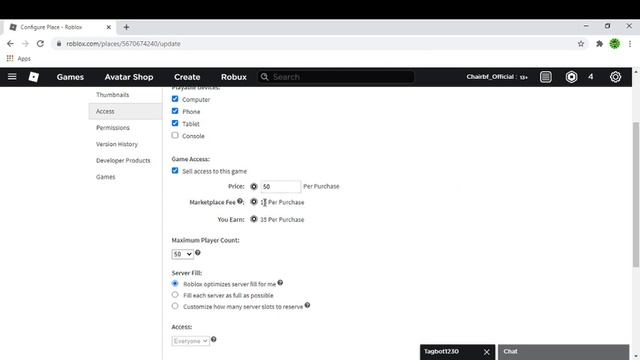This screenshot has height=360, width=640.
Task: Open a new browser tab
Action: 126,27
